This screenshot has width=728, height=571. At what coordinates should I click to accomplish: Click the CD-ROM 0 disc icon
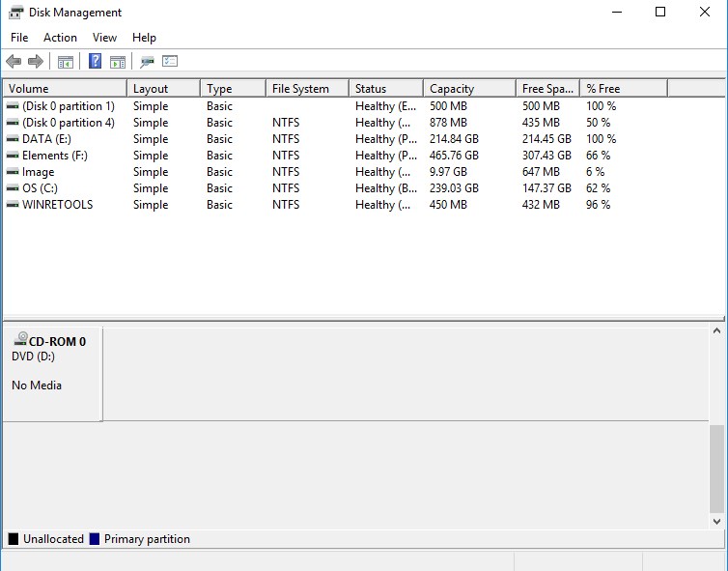[x=21, y=338]
